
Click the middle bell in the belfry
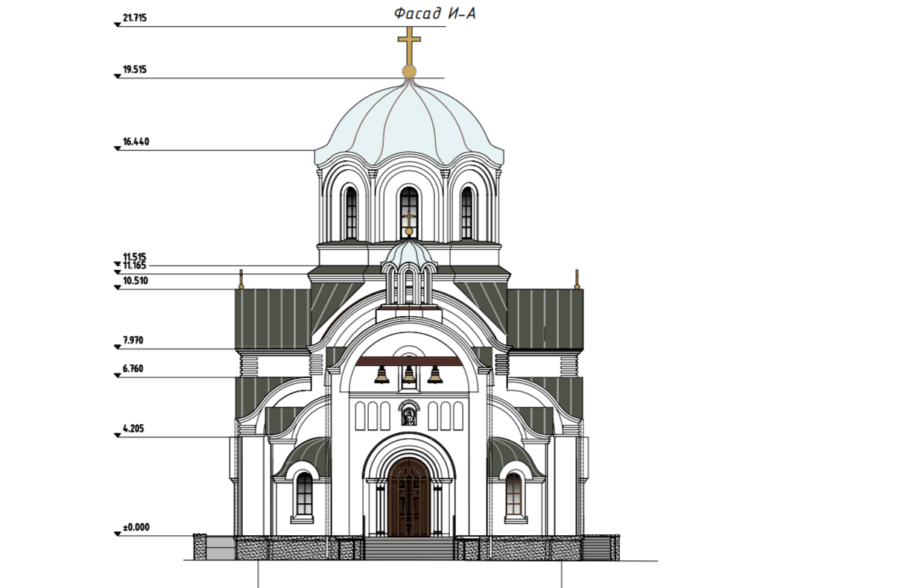(x=408, y=375)
